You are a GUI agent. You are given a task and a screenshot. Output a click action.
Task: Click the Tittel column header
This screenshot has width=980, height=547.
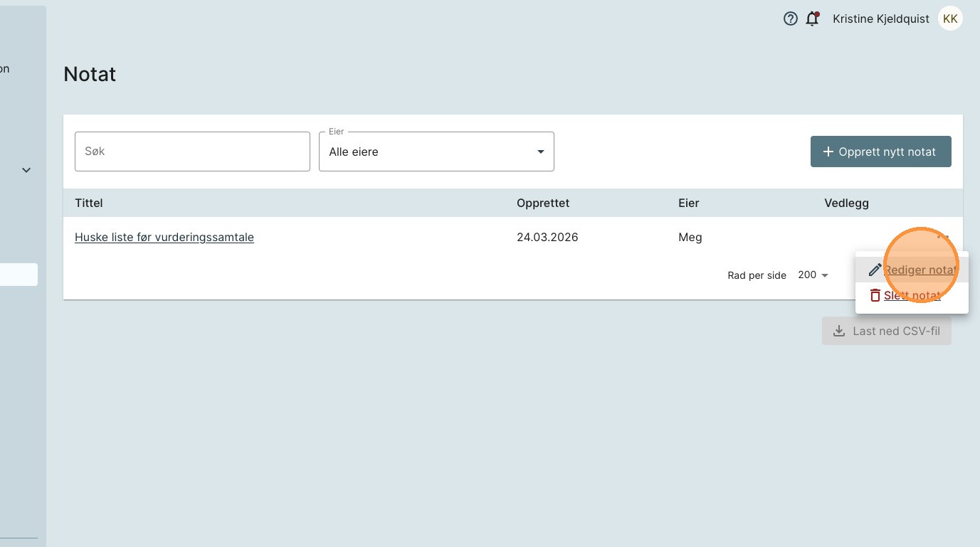tap(89, 203)
